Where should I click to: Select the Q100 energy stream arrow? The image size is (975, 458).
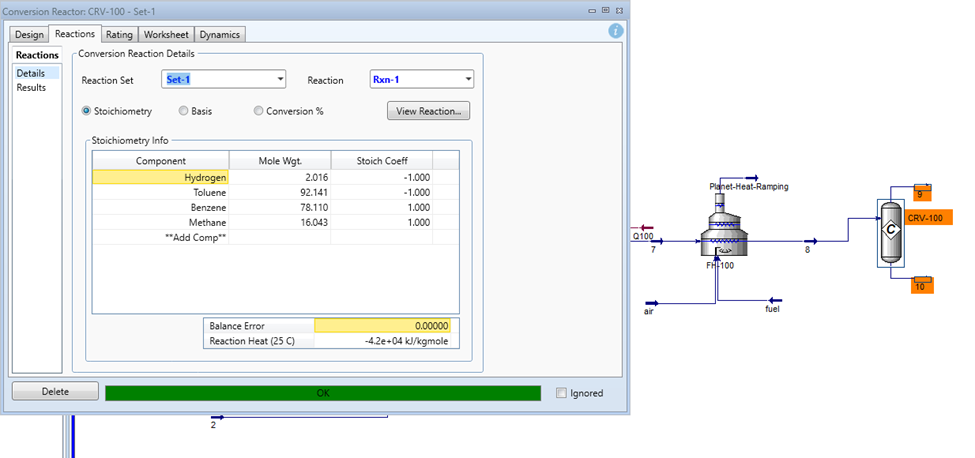point(647,228)
